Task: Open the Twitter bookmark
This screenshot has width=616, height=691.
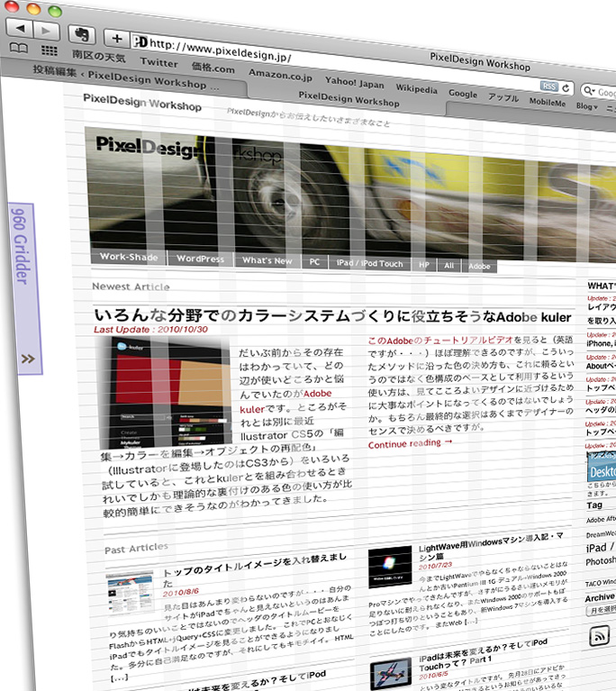Action: pos(159,62)
